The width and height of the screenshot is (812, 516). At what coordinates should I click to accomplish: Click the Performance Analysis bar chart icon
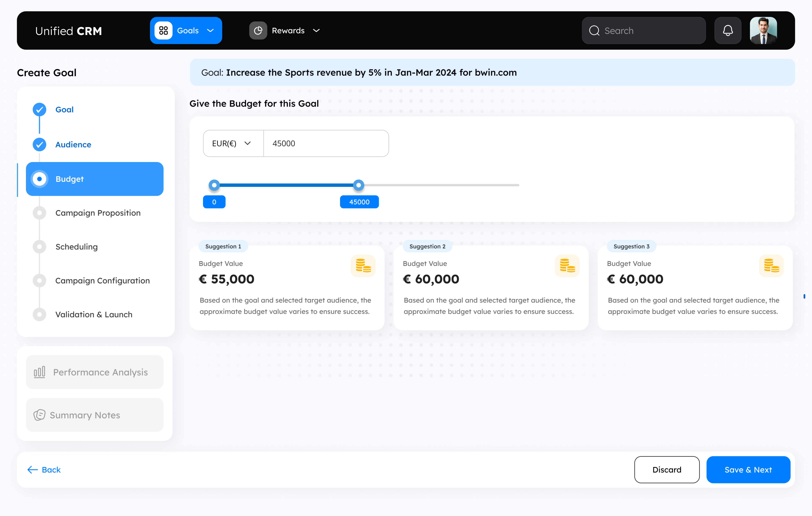pos(39,372)
